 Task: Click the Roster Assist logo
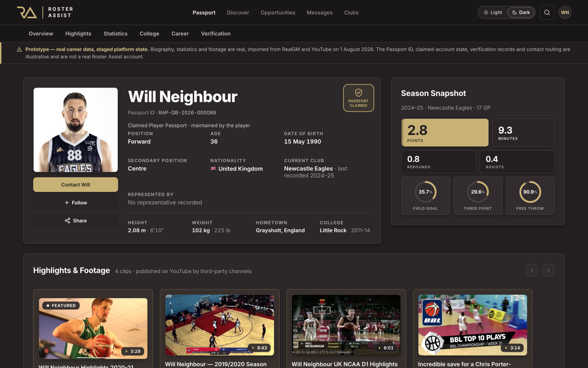click(45, 12)
